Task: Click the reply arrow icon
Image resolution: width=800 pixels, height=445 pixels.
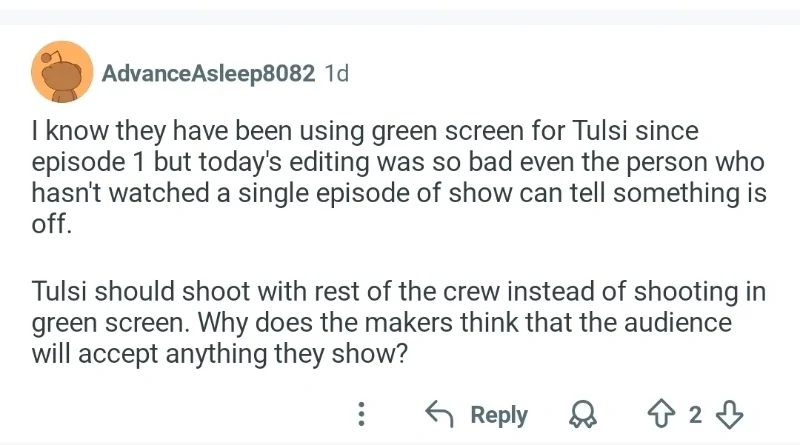Action: (x=441, y=414)
